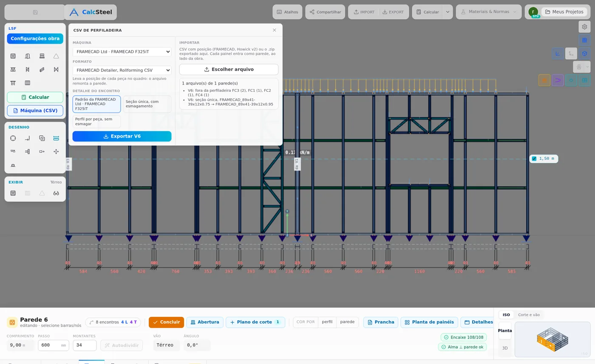Select 'Seção única, com esmagamento' option

coord(147,104)
